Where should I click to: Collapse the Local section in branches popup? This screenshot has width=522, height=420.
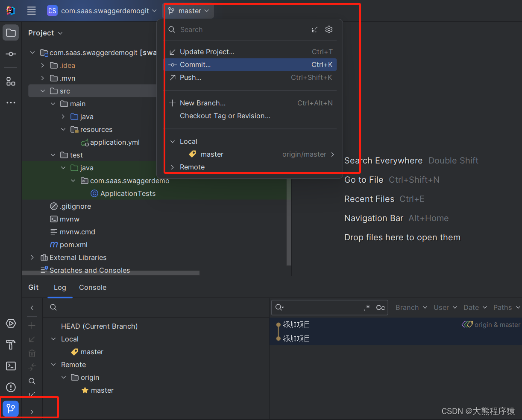click(173, 141)
